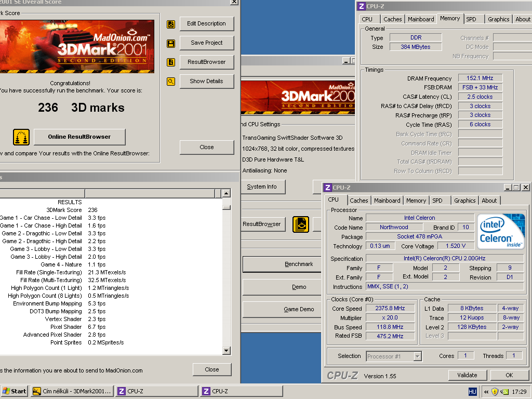Click the 3DMark2001 banner in the score dialog
The image size is (532, 399).
[x=77, y=46]
